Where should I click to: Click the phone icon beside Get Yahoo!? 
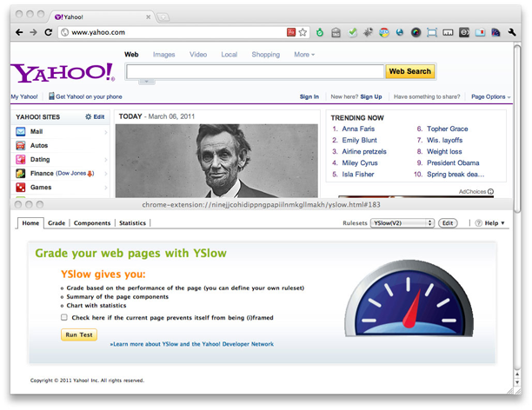coord(51,96)
